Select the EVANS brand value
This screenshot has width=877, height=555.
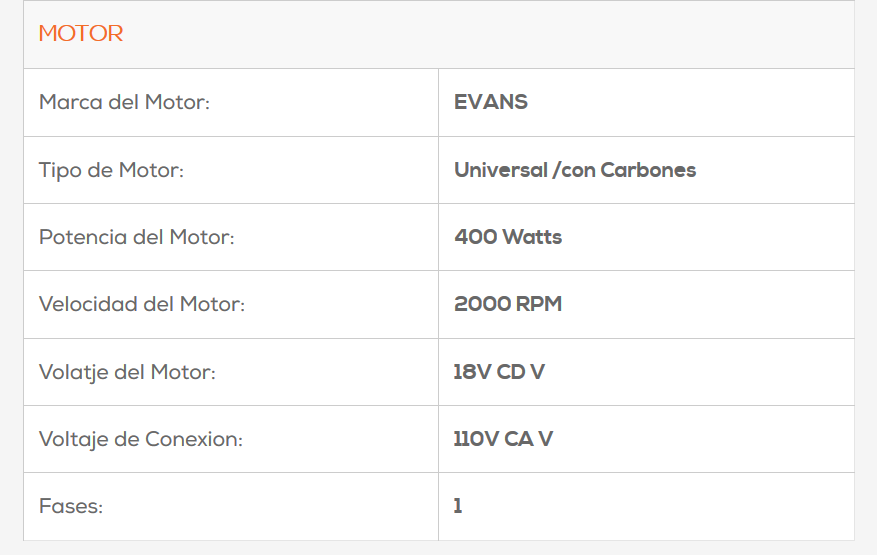click(x=490, y=102)
